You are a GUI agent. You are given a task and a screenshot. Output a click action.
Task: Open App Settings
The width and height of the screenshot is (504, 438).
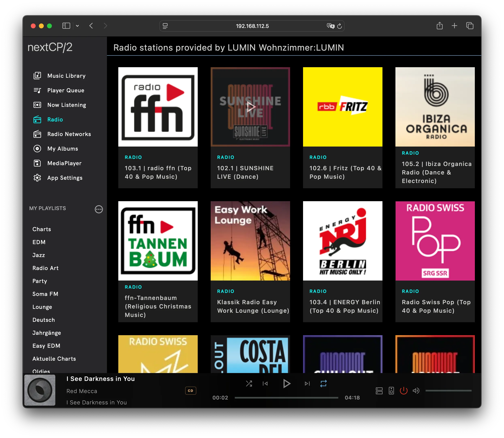65,178
